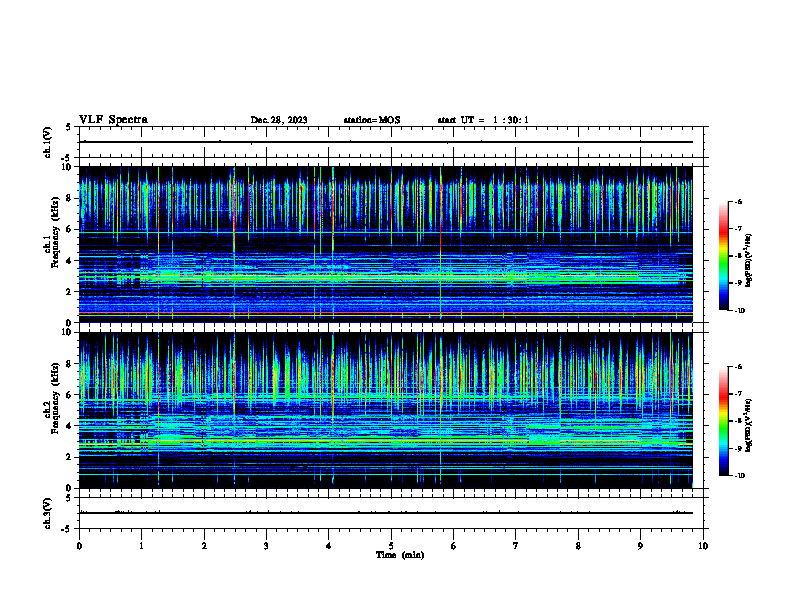
Task: Click the "ch.3(V)" waveform axis label
Action: pyautogui.click(x=48, y=513)
